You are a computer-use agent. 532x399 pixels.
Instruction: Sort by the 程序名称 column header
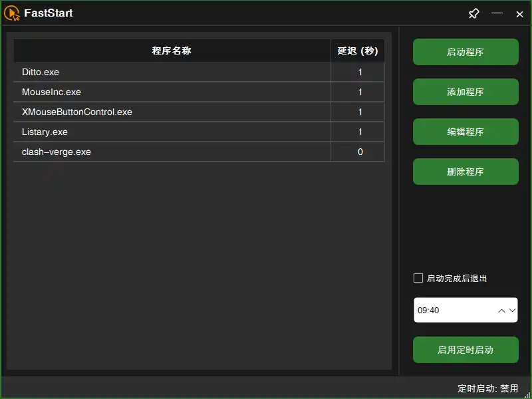click(172, 51)
